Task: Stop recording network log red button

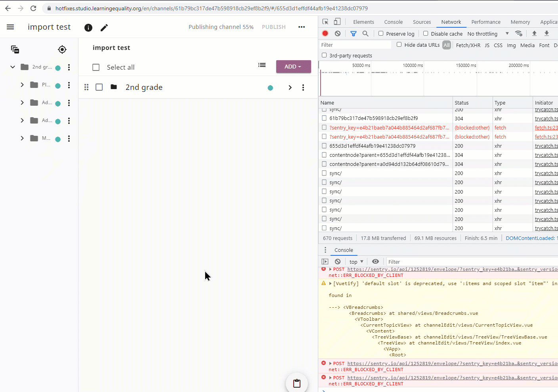Action: [325, 34]
